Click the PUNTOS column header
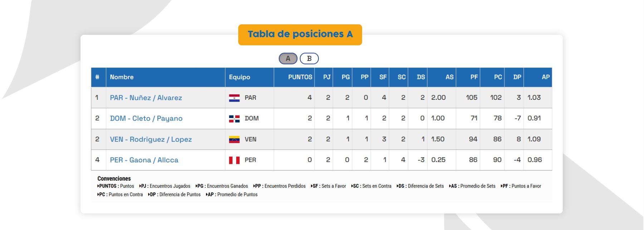The height and width of the screenshot is (230, 644). click(300, 77)
